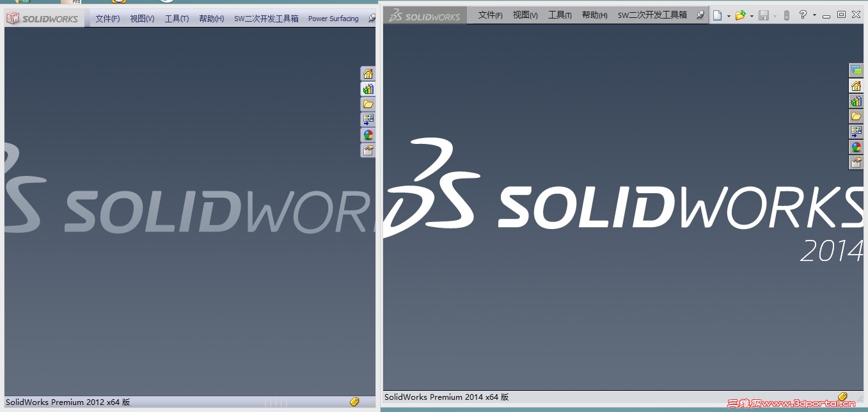This screenshot has width=868, height=412.
Task: Expand the New document dropdown arrow
Action: (729, 15)
